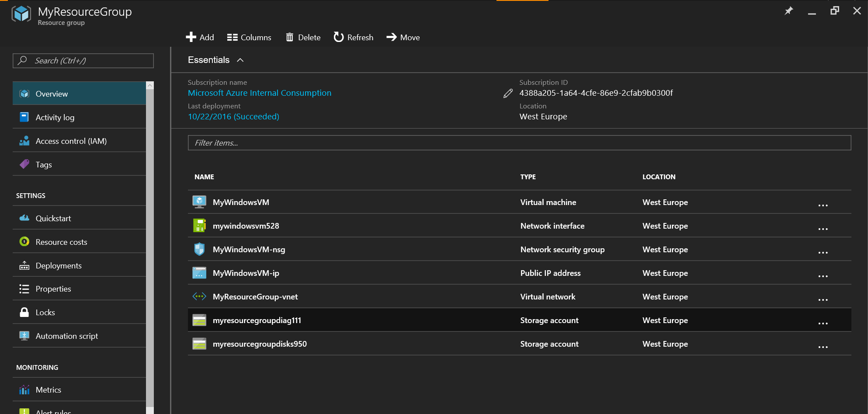Open ellipsis menu for MyWindowsVM-ip row
This screenshot has height=414, width=868.
click(x=823, y=276)
